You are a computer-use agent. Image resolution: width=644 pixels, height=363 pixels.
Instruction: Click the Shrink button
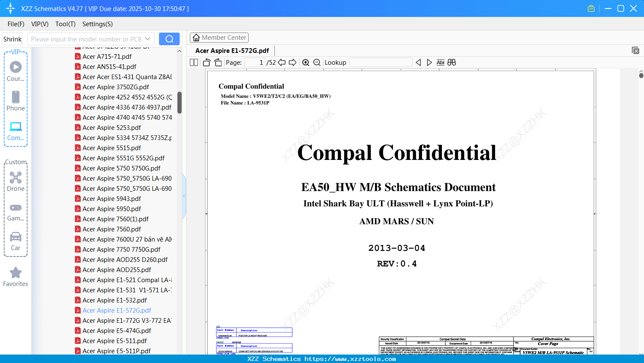tap(13, 39)
